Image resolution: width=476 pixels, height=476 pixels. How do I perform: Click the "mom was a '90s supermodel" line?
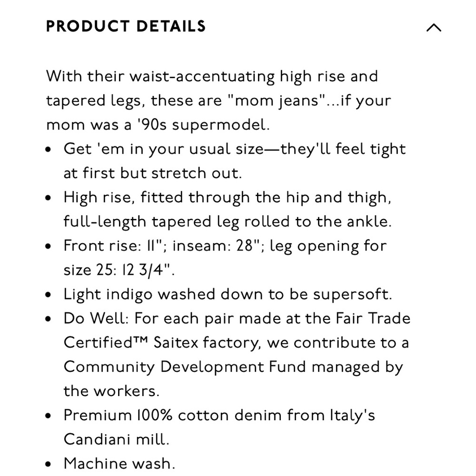158,125
